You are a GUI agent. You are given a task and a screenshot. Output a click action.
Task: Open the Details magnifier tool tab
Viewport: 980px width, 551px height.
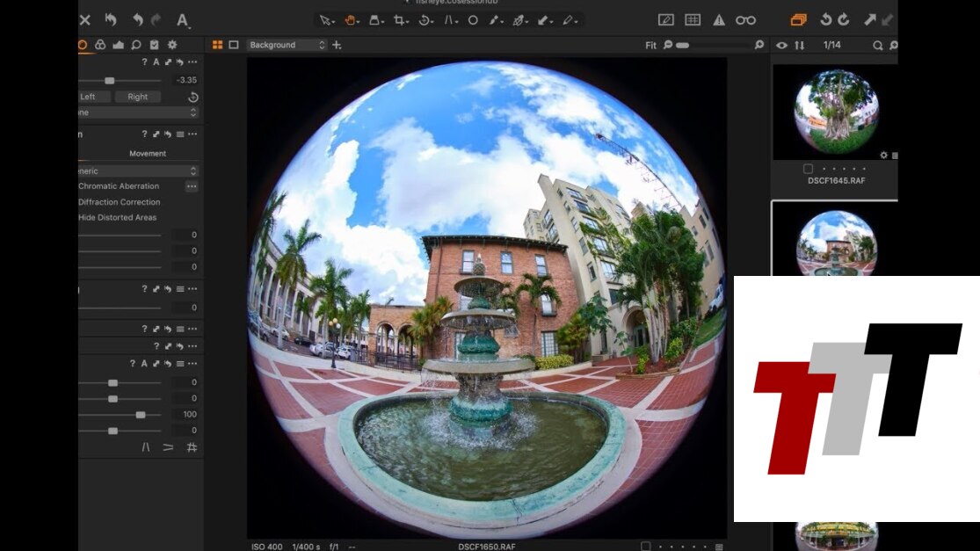click(x=136, y=45)
